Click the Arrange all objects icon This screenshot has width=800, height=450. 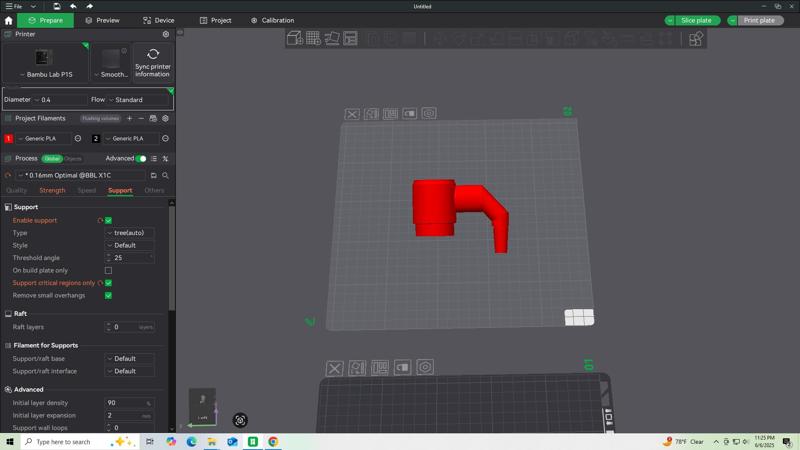(351, 38)
